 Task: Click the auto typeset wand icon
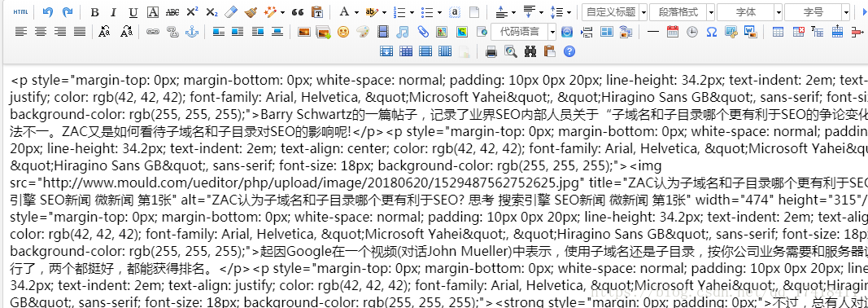tap(270, 12)
